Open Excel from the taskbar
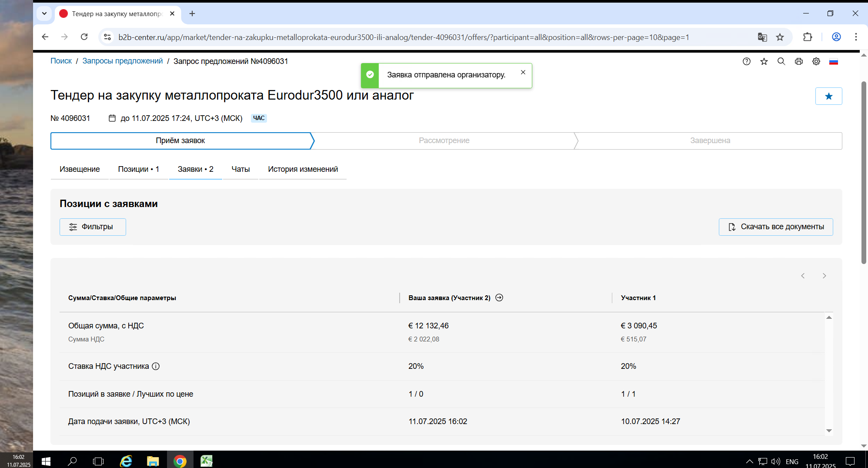The width and height of the screenshot is (868, 468). coord(207,461)
